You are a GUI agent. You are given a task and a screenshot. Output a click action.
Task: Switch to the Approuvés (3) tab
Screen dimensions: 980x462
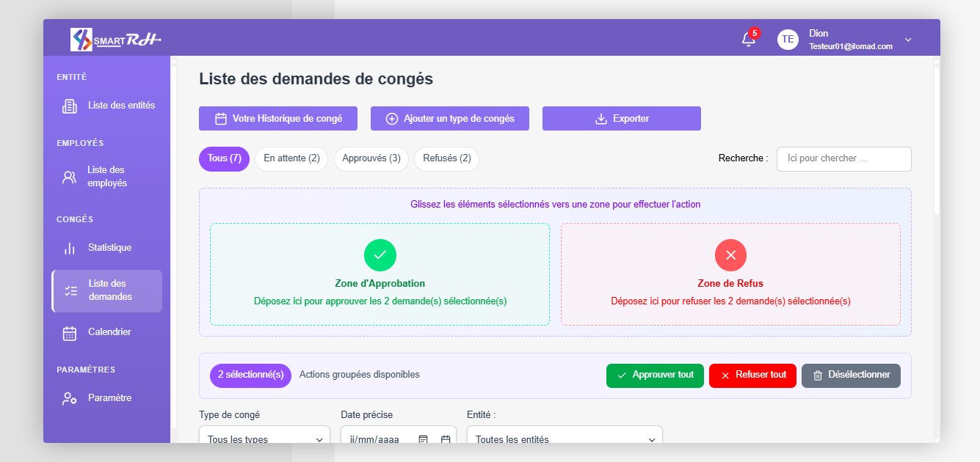pos(371,158)
